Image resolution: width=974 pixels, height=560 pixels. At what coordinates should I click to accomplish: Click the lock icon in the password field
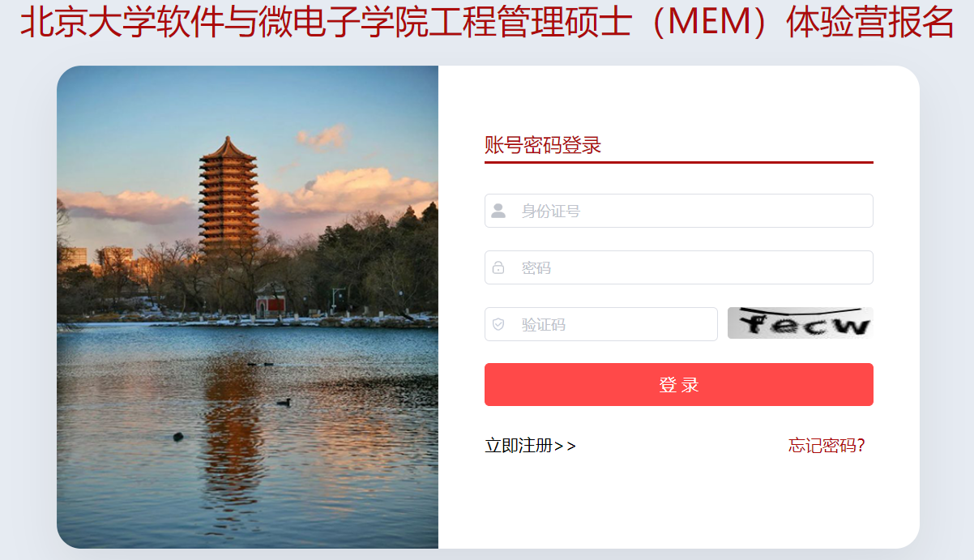(x=498, y=267)
